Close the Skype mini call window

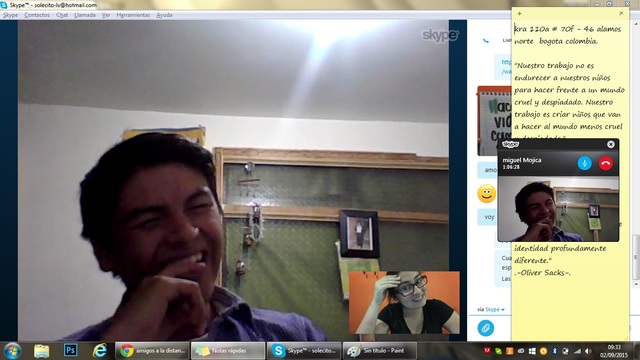point(611,144)
